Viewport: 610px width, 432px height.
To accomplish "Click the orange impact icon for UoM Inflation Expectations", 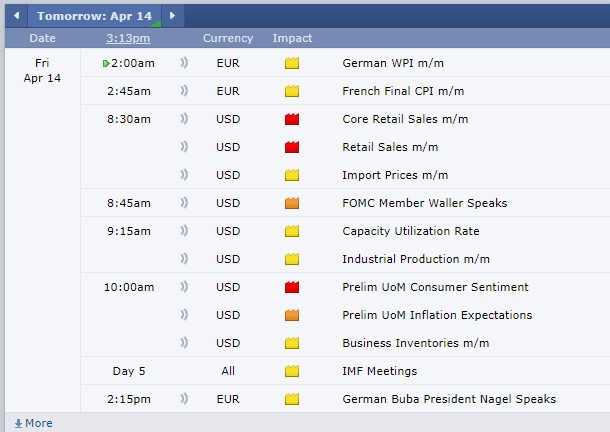I will pos(292,315).
